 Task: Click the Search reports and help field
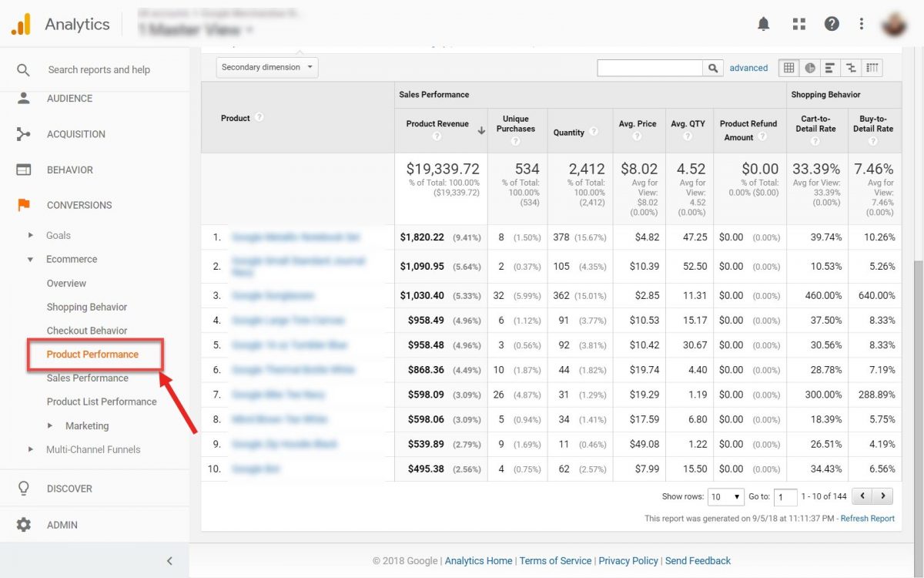(99, 70)
